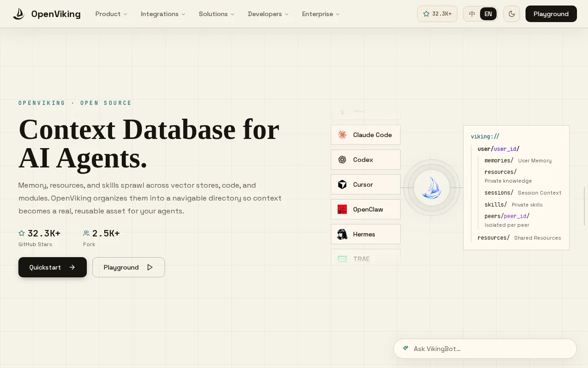Click the resources/ Shared Resources row
Screen dimensions: 588x368
pyautogui.click(x=520, y=238)
